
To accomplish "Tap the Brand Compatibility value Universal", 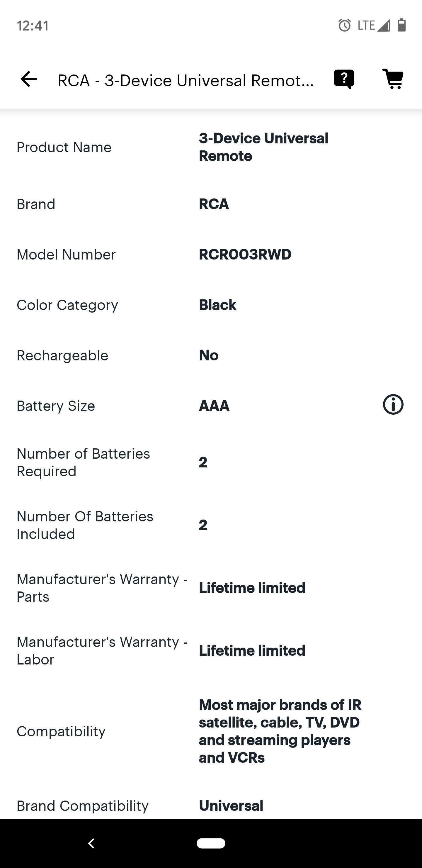I will pos(231,806).
